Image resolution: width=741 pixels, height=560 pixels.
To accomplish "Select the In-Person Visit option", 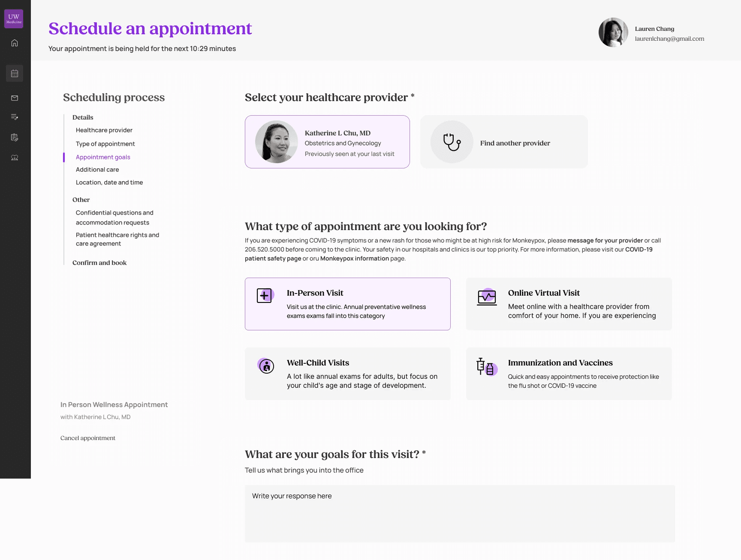I will [x=348, y=304].
